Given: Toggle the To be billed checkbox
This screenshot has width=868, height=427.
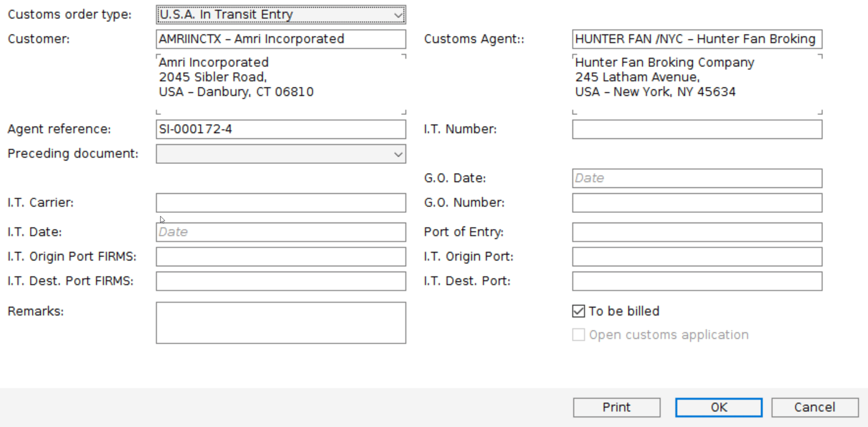Looking at the screenshot, I should pos(578,311).
